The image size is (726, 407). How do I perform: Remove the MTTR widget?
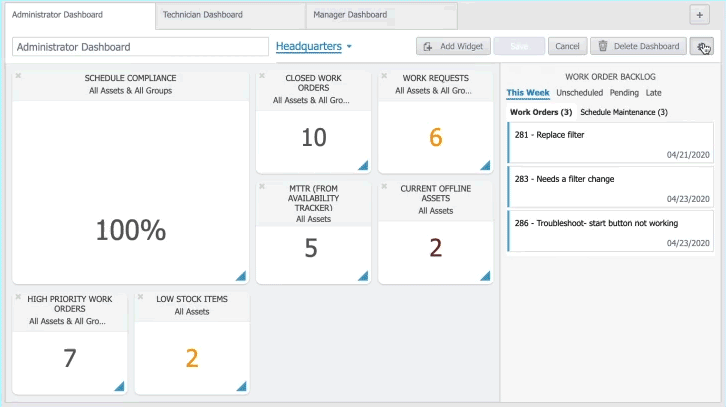262,186
